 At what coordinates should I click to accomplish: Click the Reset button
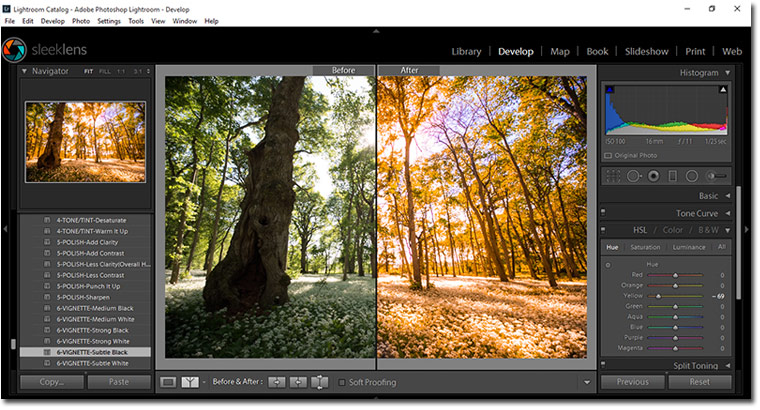coord(699,382)
